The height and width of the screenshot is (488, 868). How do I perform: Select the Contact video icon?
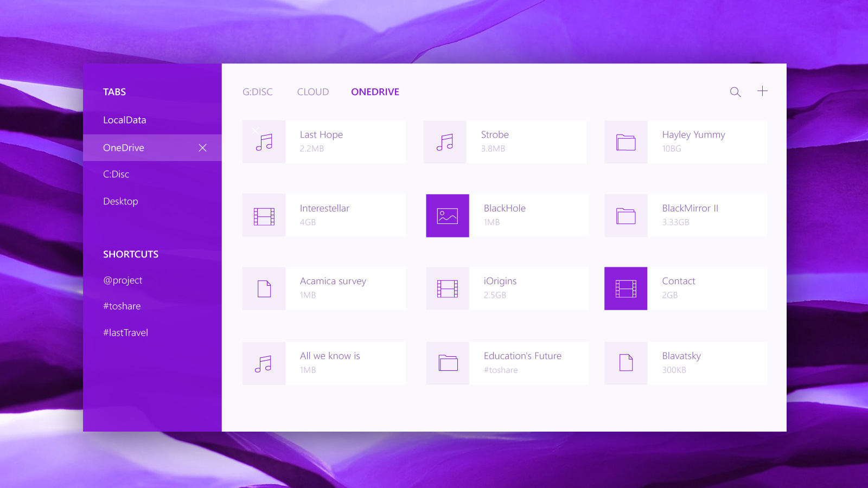pyautogui.click(x=626, y=288)
